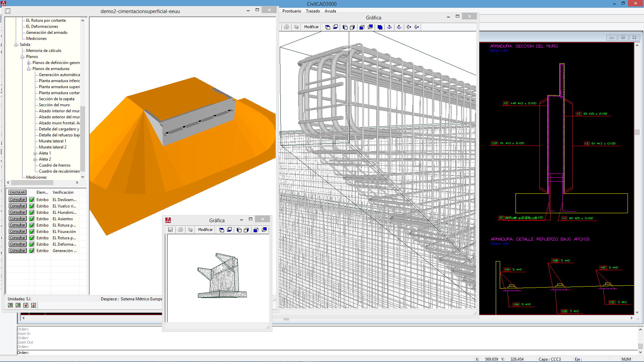Screen dimensions: 644x362
Task: Open the Prontuario menu
Action: click(291, 11)
